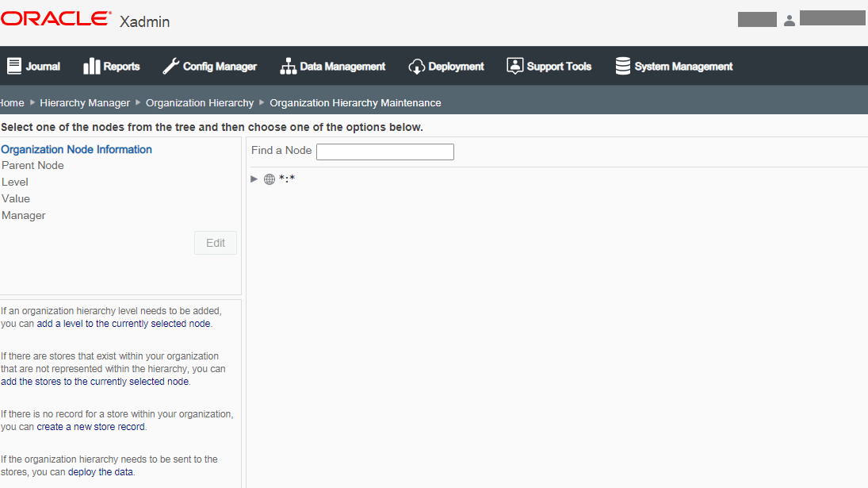Click the globe icon beside the root node
868x488 pixels.
pos(270,179)
